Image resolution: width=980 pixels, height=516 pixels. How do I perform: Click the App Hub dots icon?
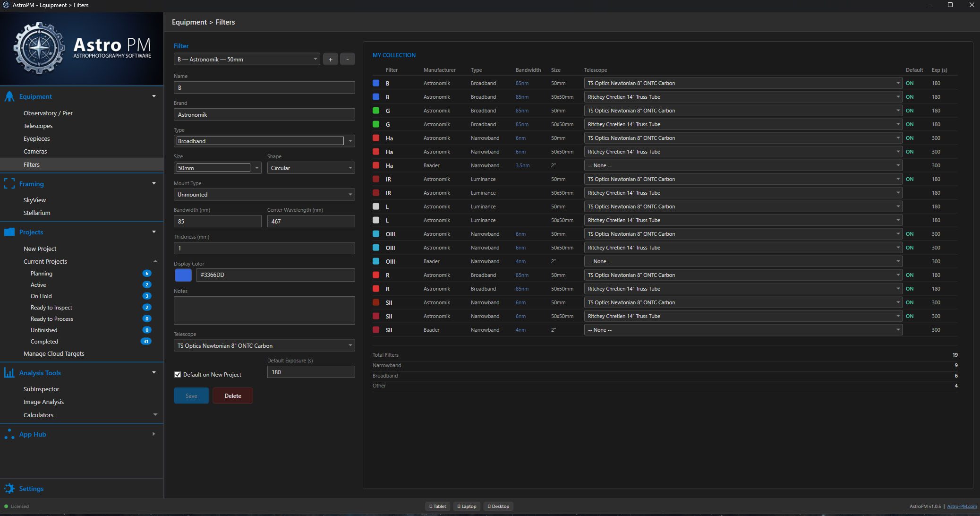(9, 434)
